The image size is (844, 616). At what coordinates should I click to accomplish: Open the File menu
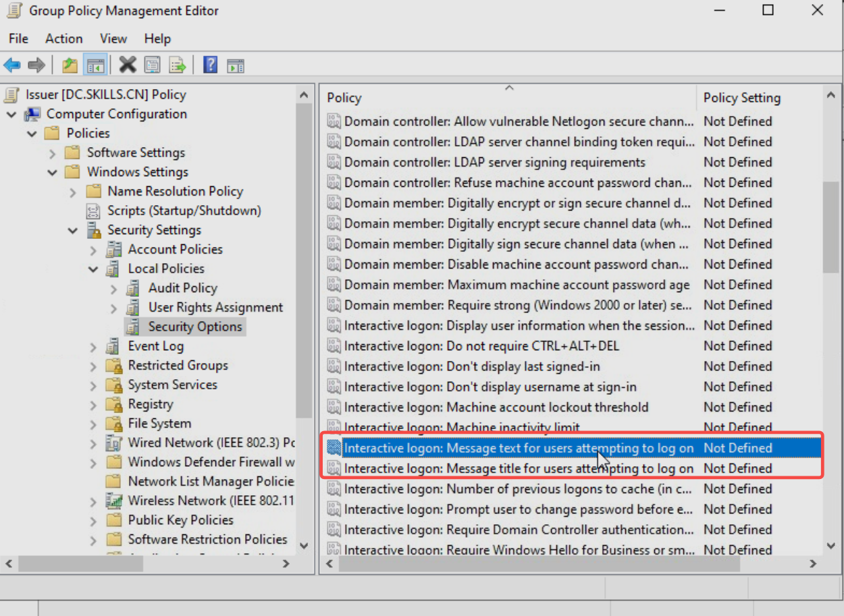(18, 38)
